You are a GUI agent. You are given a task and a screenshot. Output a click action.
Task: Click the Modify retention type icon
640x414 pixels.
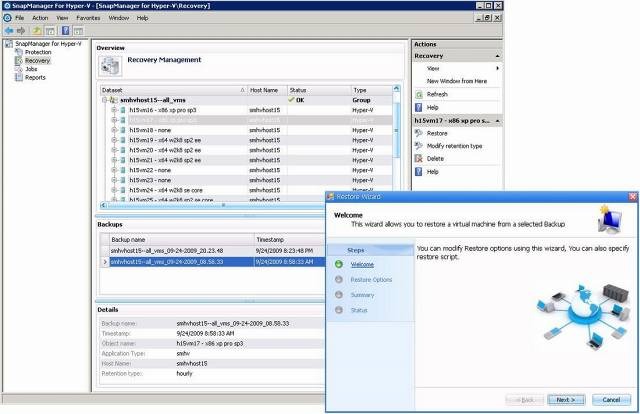click(419, 146)
